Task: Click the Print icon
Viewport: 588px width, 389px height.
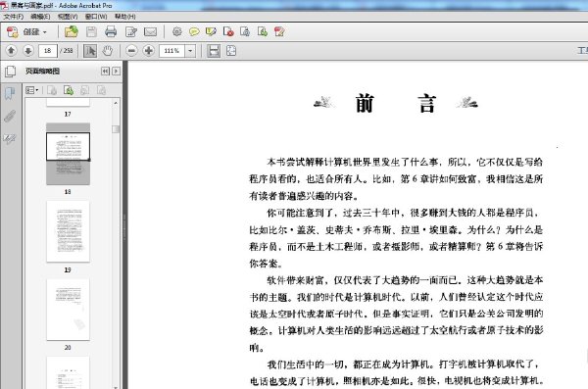Action: [x=111, y=32]
